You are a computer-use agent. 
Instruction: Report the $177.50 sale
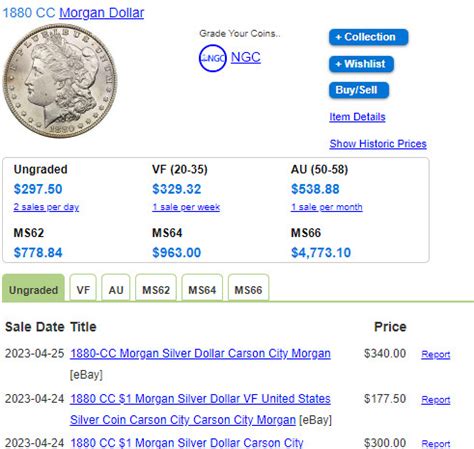coord(436,400)
